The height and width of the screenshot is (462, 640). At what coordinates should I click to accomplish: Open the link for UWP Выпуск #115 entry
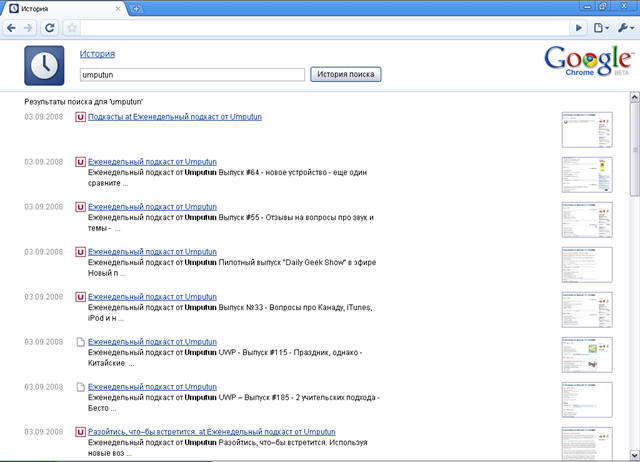click(x=152, y=342)
